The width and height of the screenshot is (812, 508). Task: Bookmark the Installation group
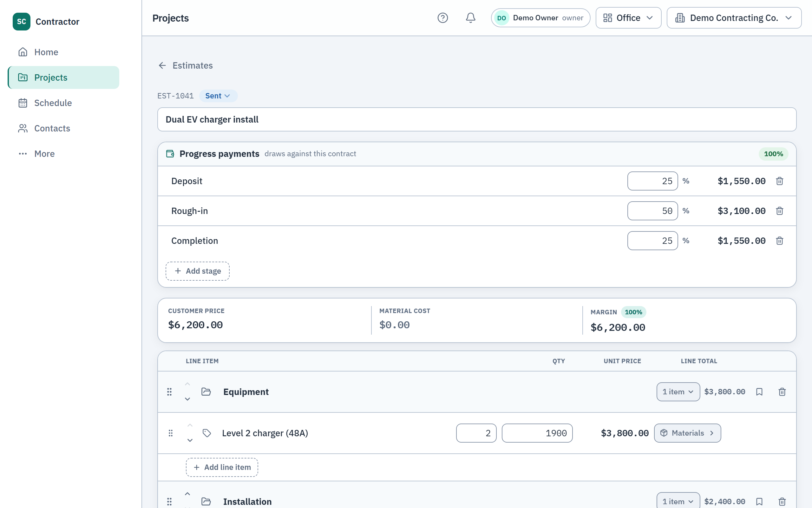(759, 502)
